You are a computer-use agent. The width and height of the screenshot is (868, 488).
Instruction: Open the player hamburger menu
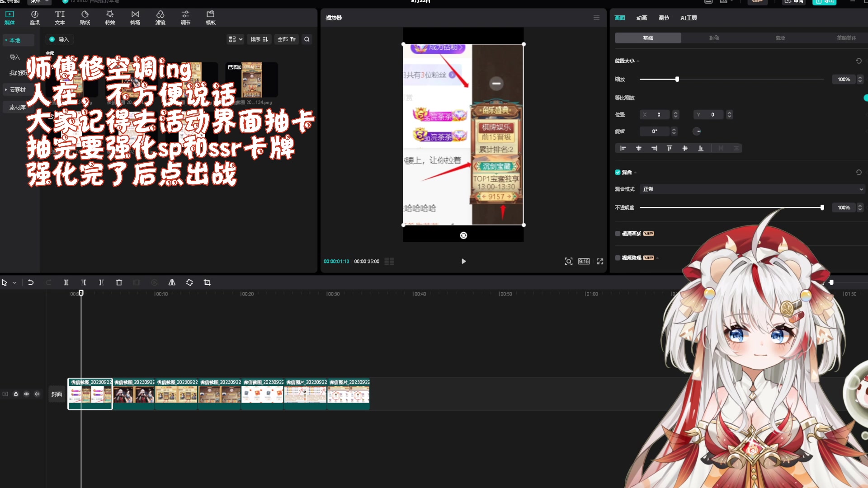[596, 18]
